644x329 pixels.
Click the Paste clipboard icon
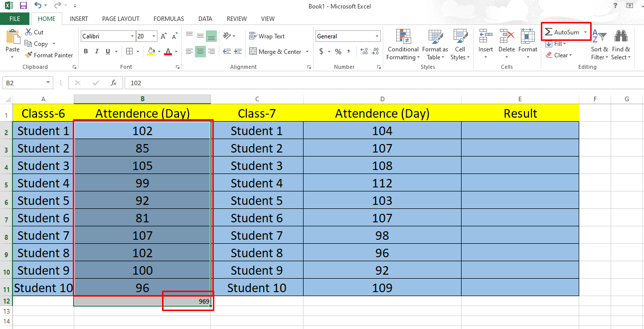click(x=12, y=36)
